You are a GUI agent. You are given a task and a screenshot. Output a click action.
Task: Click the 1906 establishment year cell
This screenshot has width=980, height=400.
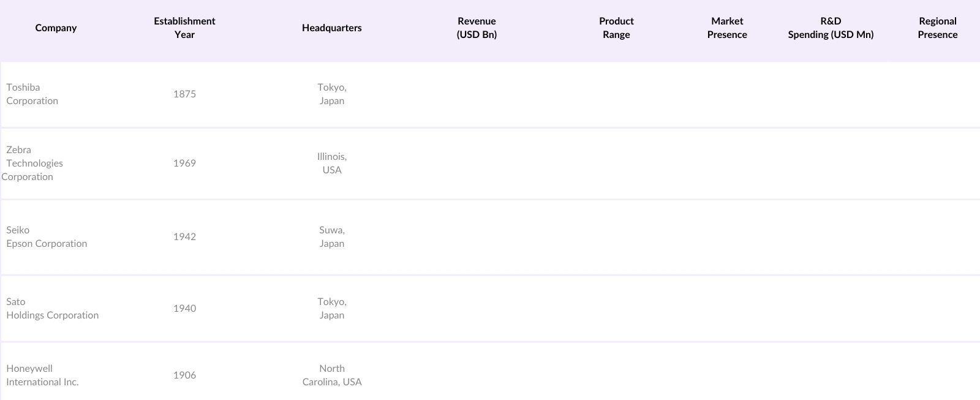pyautogui.click(x=184, y=375)
